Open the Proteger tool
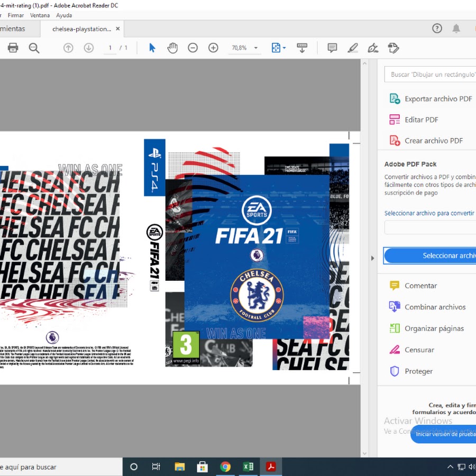The image size is (476, 476). pyautogui.click(x=411, y=371)
